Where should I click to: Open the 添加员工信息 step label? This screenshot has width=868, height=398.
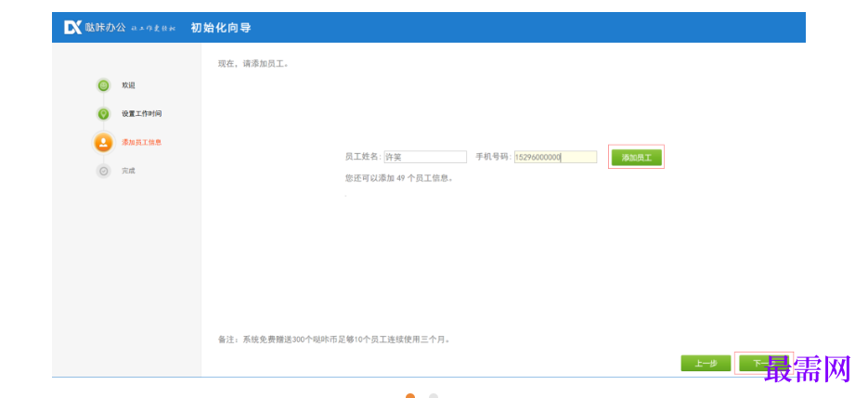click(142, 142)
